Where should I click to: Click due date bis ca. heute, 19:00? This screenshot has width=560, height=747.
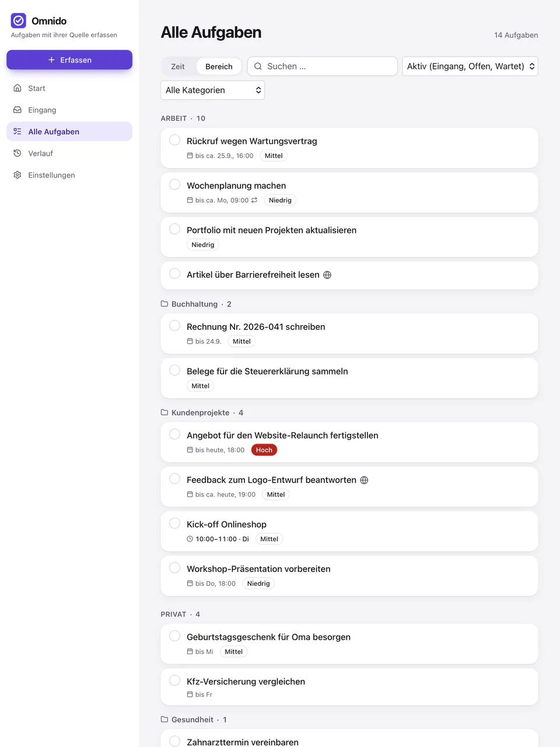click(225, 494)
